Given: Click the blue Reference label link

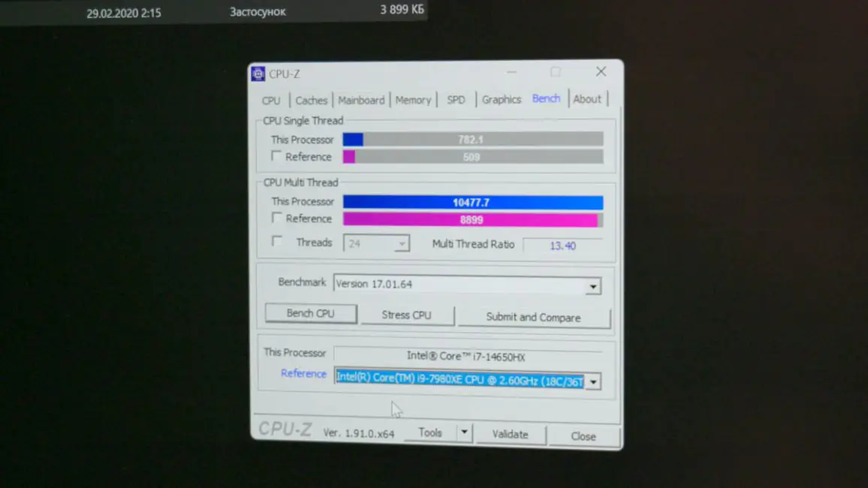Looking at the screenshot, I should 303,373.
